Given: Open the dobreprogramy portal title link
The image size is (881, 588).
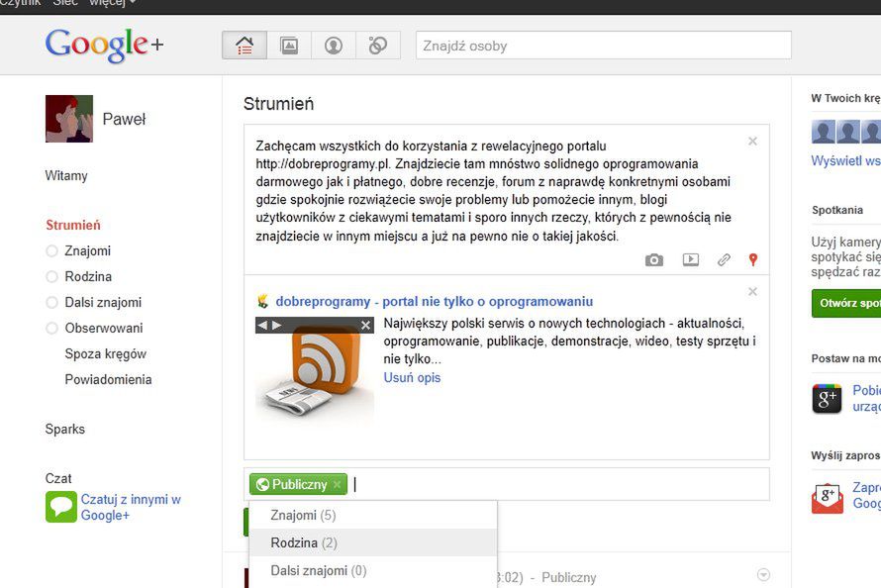Looking at the screenshot, I should [434, 302].
